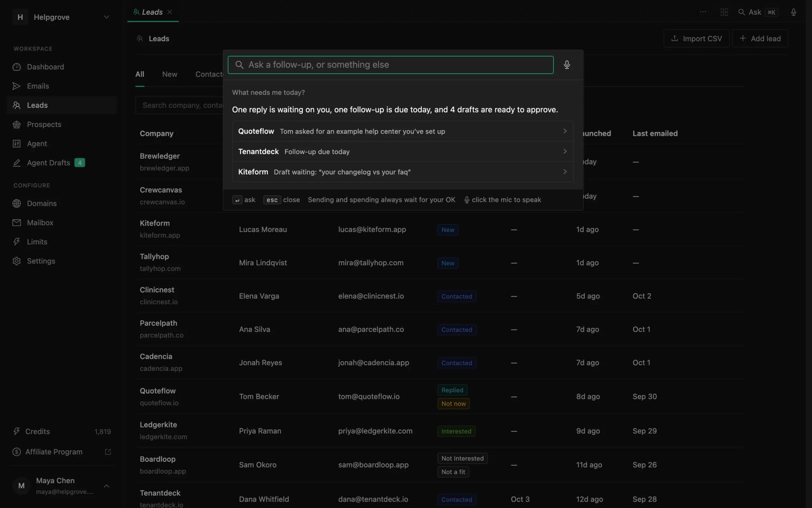Image resolution: width=812 pixels, height=508 pixels.
Task: Click the Search company field in the leads table
Action: tap(179, 105)
